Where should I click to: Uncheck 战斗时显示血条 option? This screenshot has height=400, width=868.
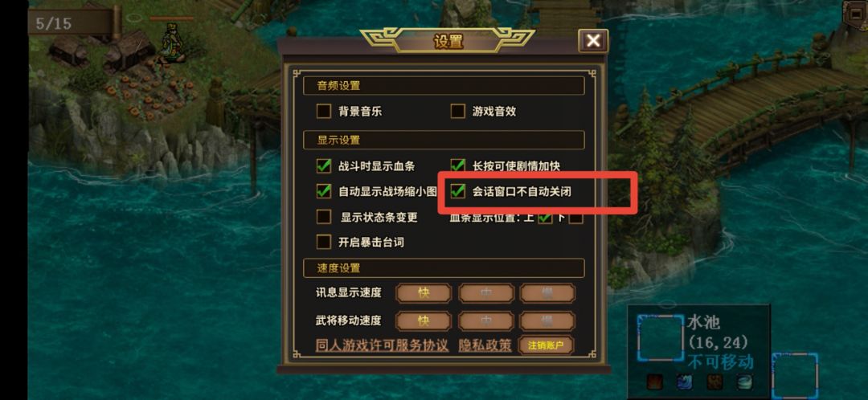pyautogui.click(x=323, y=166)
